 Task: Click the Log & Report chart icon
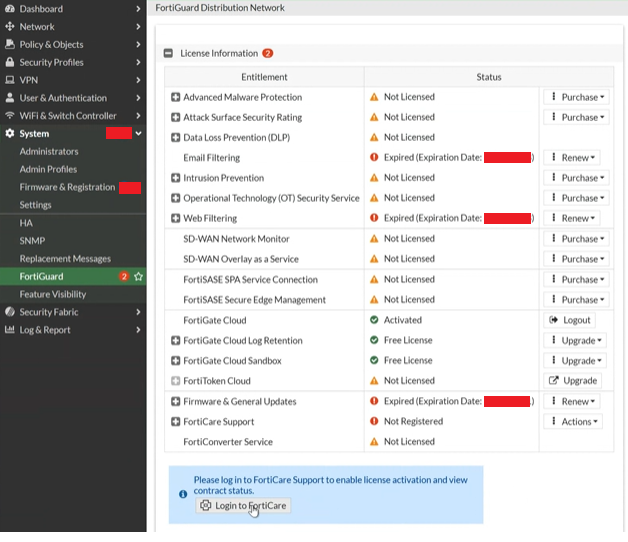[x=10, y=330]
